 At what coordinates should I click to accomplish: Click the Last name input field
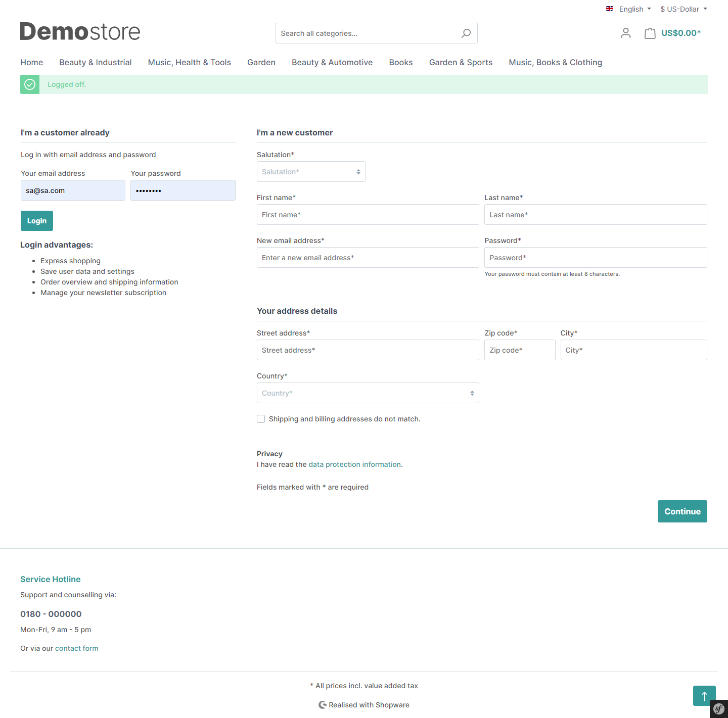596,215
